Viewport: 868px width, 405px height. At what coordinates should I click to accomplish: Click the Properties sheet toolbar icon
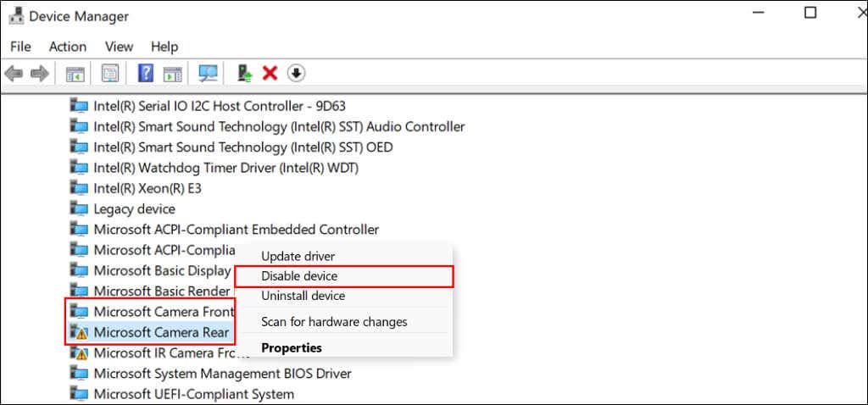pos(110,73)
